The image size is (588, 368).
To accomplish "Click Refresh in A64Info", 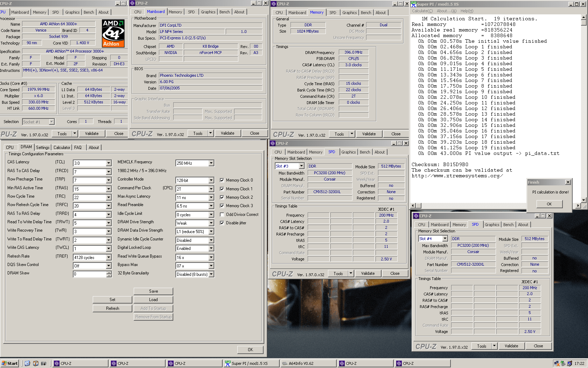I will 112,308.
